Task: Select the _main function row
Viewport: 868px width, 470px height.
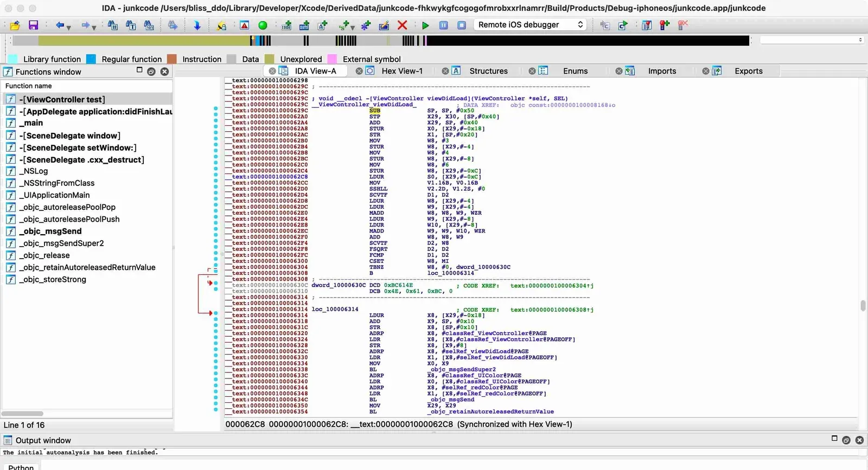Action: tap(87, 123)
